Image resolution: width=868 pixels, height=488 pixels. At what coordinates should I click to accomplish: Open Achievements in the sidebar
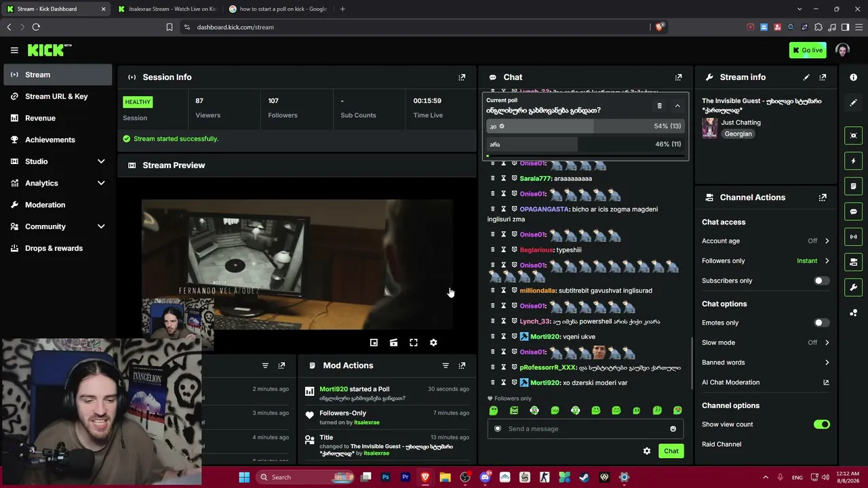[58, 140]
